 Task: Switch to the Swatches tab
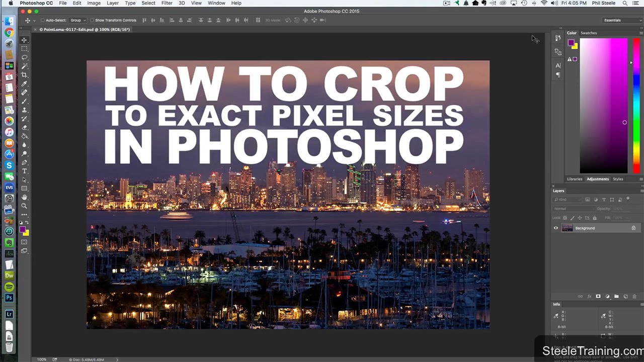[589, 33]
